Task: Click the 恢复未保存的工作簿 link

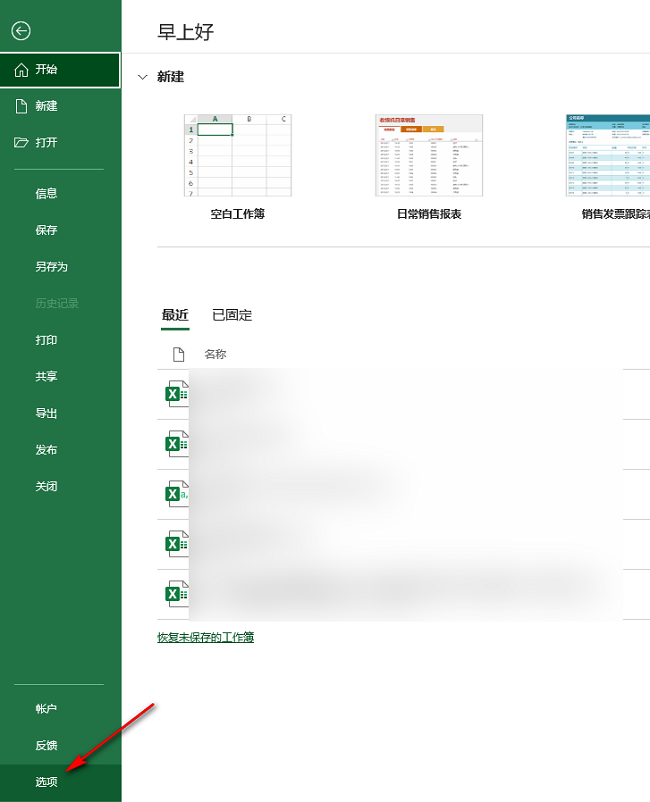Action: click(205, 637)
